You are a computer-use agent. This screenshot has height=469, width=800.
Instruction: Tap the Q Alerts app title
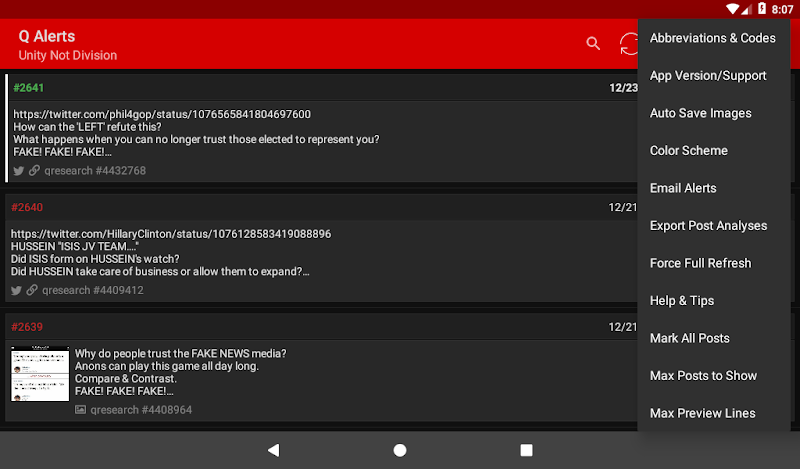pyautogui.click(x=47, y=36)
